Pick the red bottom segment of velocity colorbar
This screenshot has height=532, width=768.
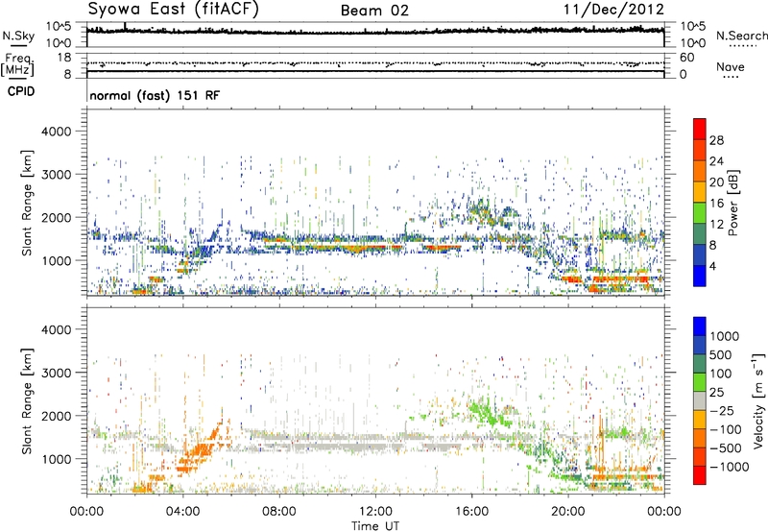click(700, 475)
